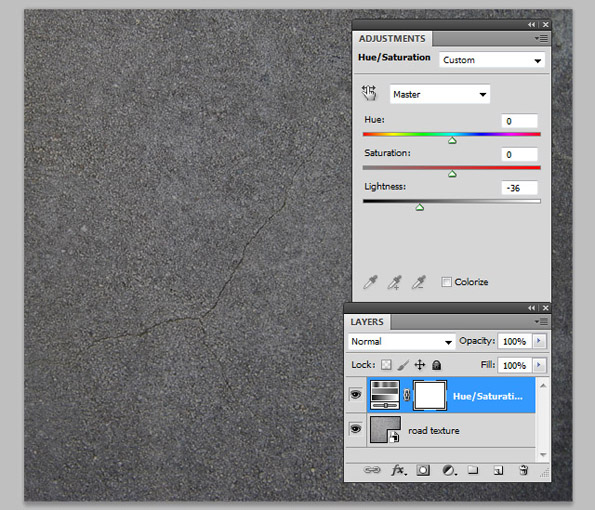Open the Fill slider arrow
The image size is (595, 510).
pyautogui.click(x=538, y=365)
